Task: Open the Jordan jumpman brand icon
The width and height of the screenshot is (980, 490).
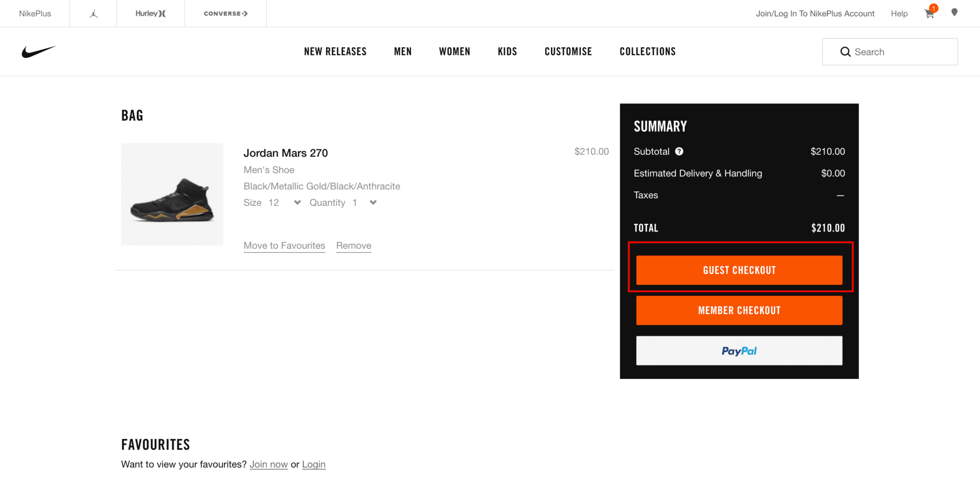Action: 93,13
